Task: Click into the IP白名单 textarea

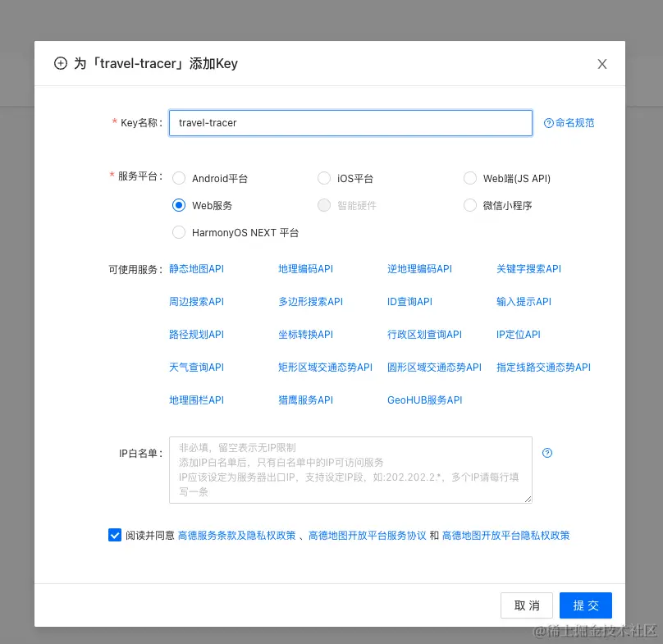Action: (x=350, y=470)
